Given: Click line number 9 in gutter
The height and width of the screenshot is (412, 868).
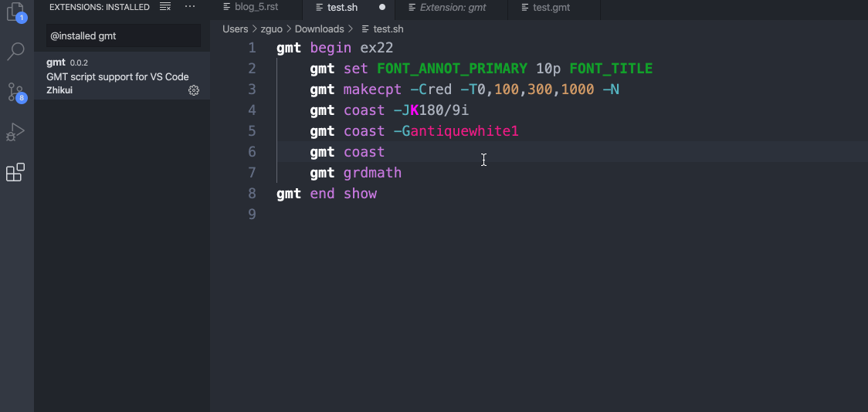Looking at the screenshot, I should pos(252,214).
